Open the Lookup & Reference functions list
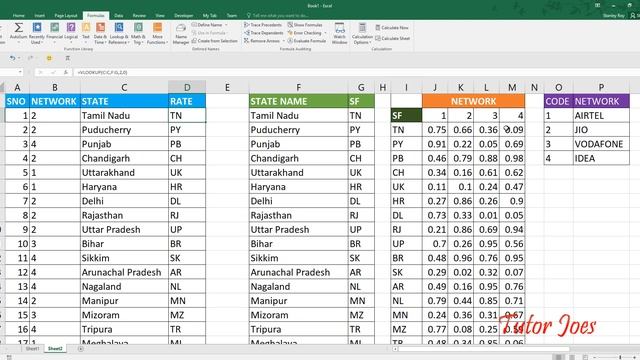 pos(119,33)
